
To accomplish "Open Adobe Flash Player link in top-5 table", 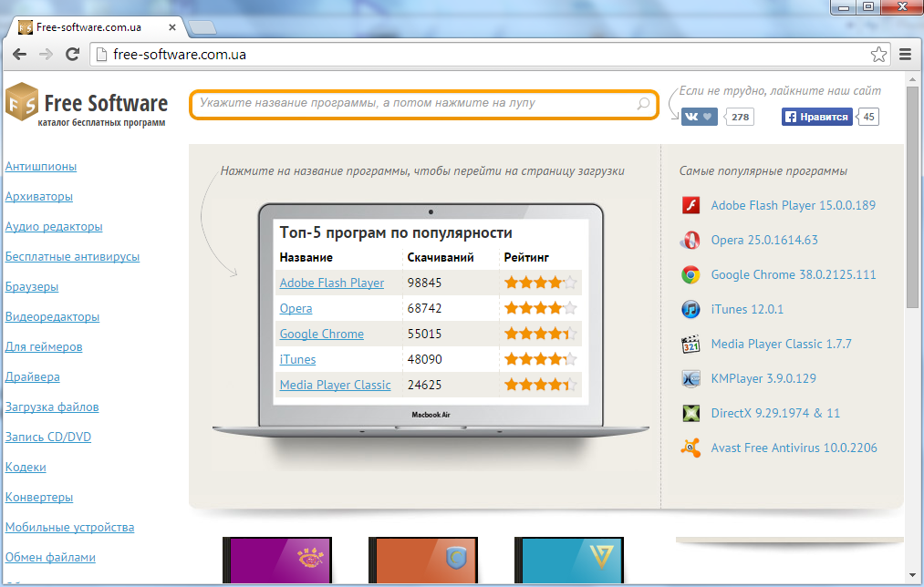I will (x=332, y=283).
